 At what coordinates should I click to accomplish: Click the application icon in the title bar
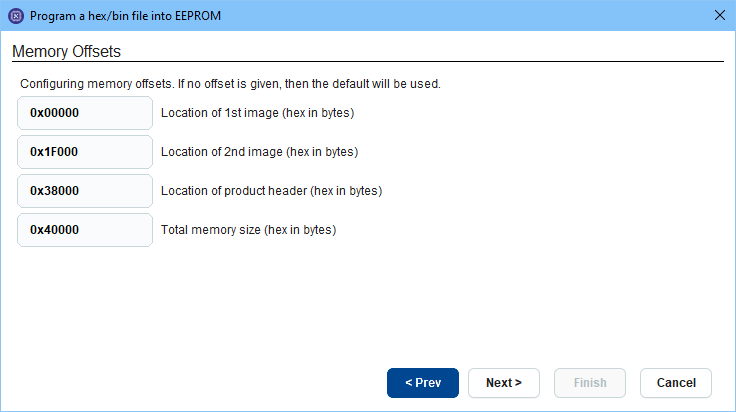click(16, 16)
